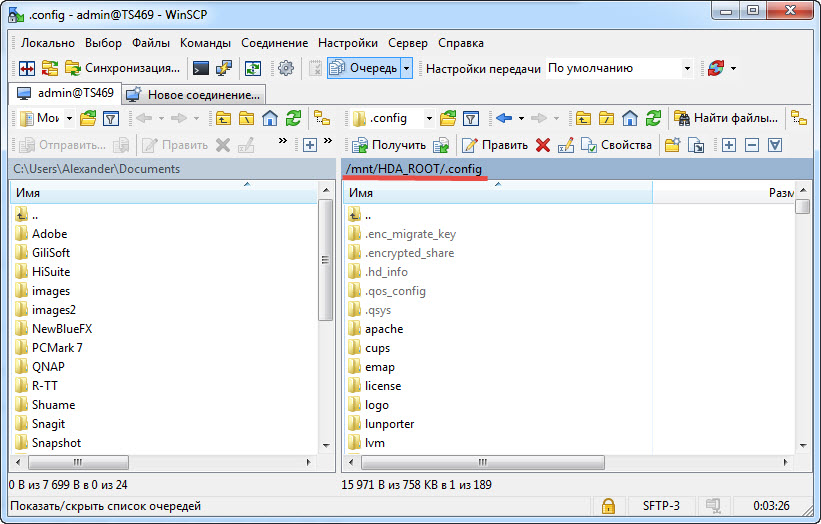The height and width of the screenshot is (524, 821).
Task: Click the plus Select files icon in the remote toolbar
Action: pyautogui.click(x=728, y=145)
